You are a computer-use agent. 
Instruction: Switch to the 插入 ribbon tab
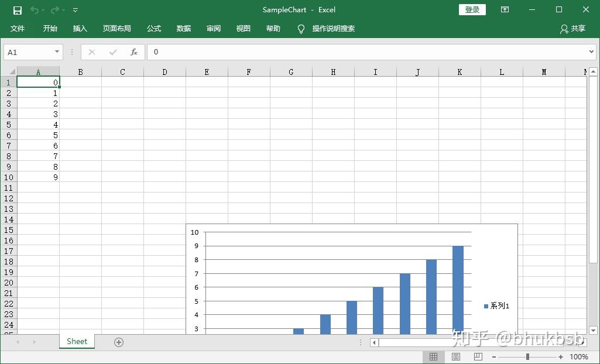[x=80, y=28]
